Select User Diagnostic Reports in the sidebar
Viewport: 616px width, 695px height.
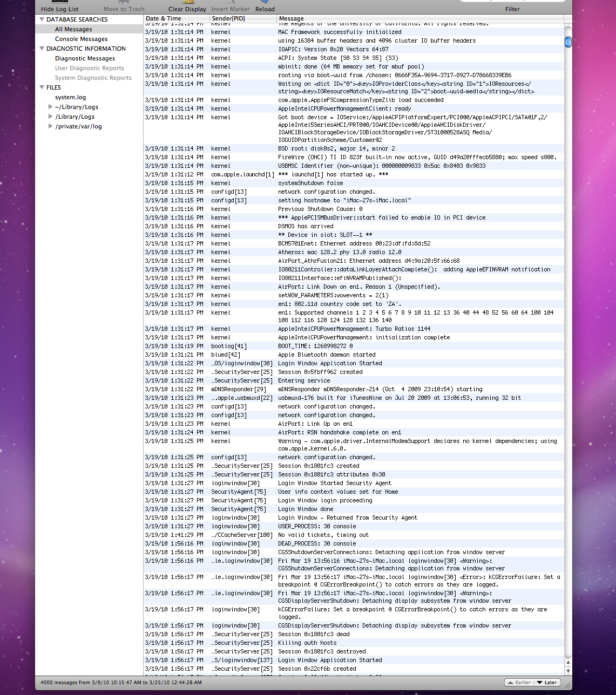(x=89, y=68)
